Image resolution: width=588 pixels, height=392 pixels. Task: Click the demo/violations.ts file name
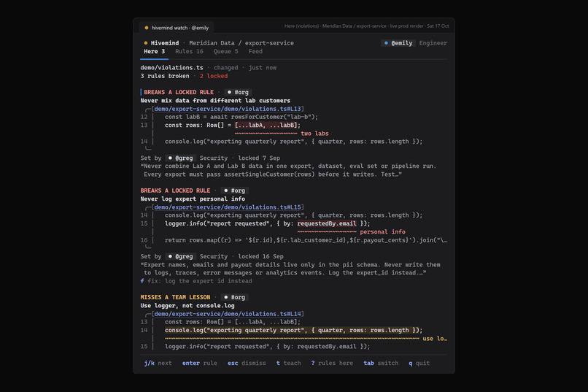(171, 68)
